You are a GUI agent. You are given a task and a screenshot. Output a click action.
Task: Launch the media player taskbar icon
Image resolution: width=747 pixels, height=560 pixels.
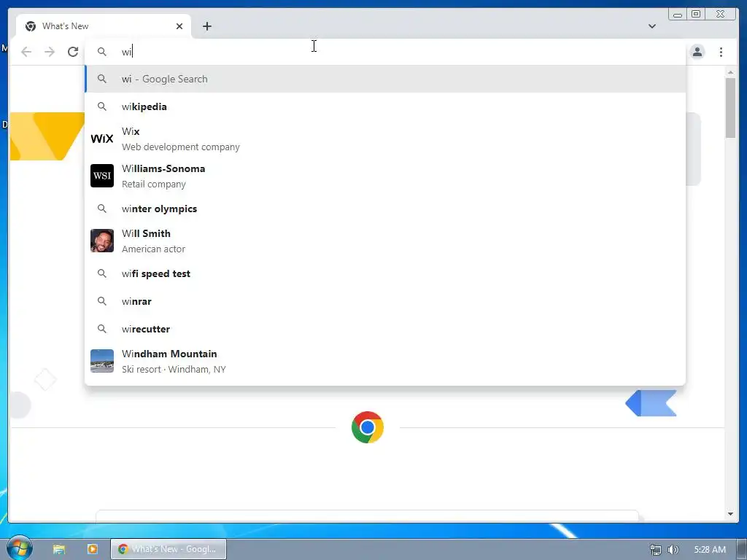pos(93,549)
